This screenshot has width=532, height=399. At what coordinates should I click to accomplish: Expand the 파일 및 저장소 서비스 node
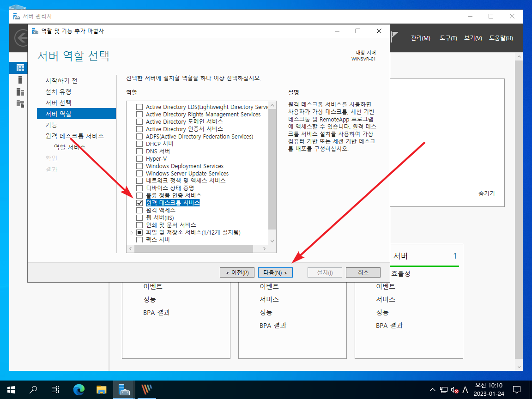(132, 232)
